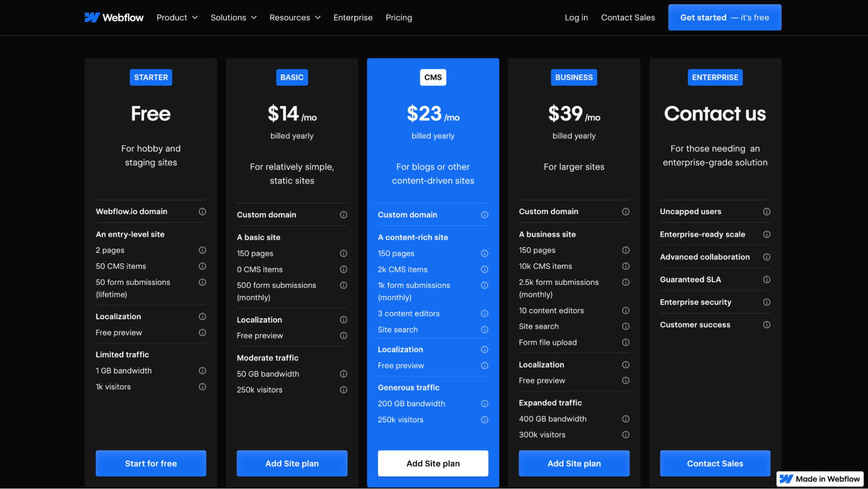
Task: Show info for CMS 150 pages
Action: [485, 254]
